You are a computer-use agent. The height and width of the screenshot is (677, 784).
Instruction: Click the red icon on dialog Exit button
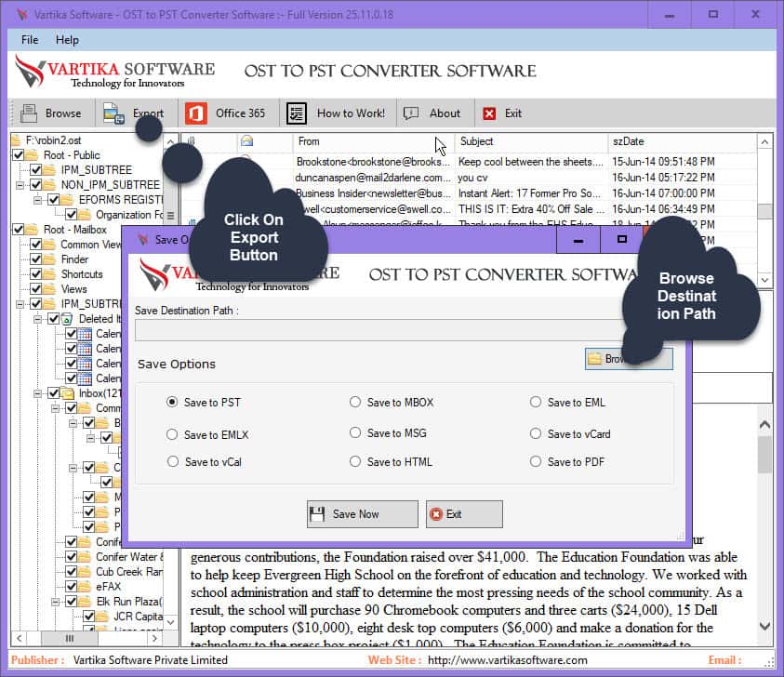tap(436, 514)
